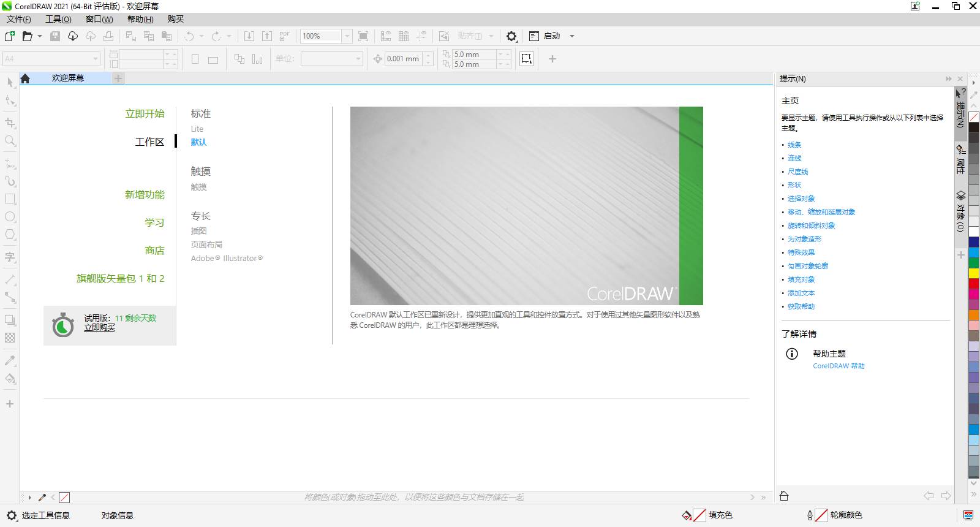Screen dimensions: 980x527
Task: Open the 线条 hint topic
Action: (794, 145)
